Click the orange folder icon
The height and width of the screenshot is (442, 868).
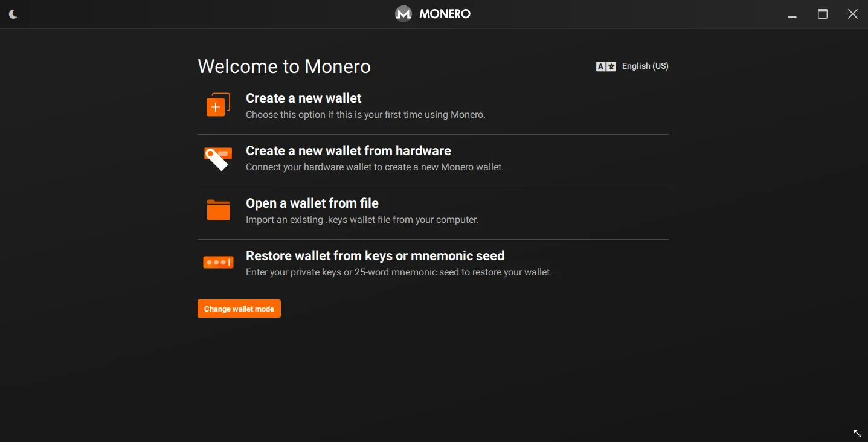(218, 210)
